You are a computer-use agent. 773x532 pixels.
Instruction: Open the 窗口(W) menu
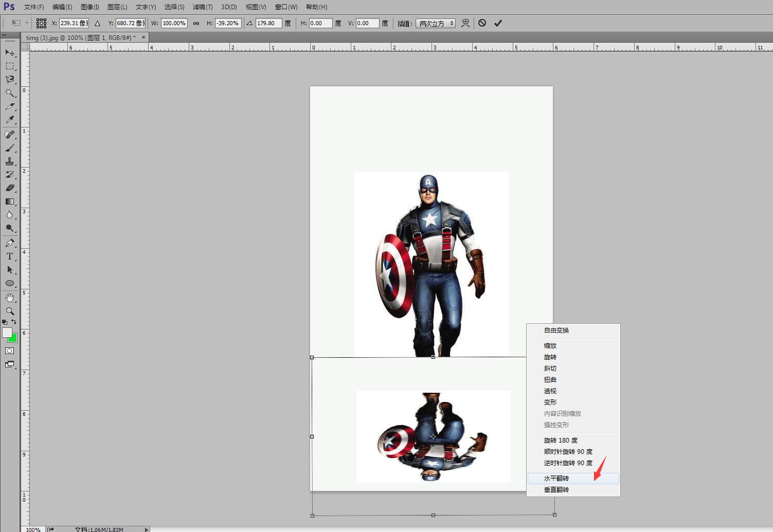tap(286, 7)
